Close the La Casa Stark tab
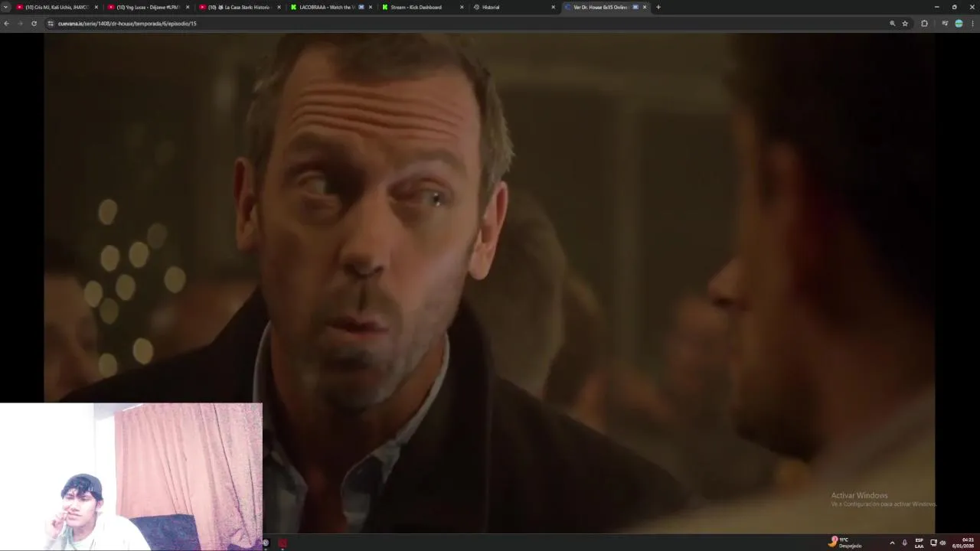Image resolution: width=980 pixels, height=551 pixels. point(279,7)
